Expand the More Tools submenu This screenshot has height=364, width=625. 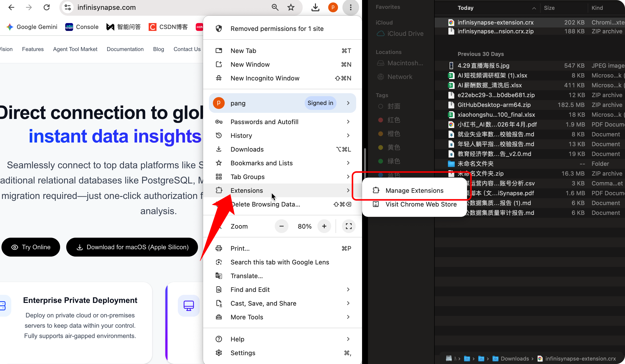[282, 317]
